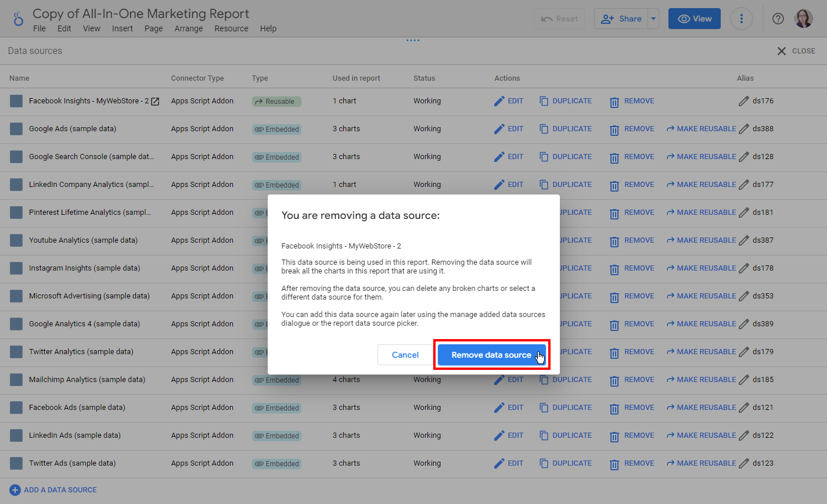The height and width of the screenshot is (504, 827).
Task: Confirm with the Remove data source button
Action: coord(491,355)
